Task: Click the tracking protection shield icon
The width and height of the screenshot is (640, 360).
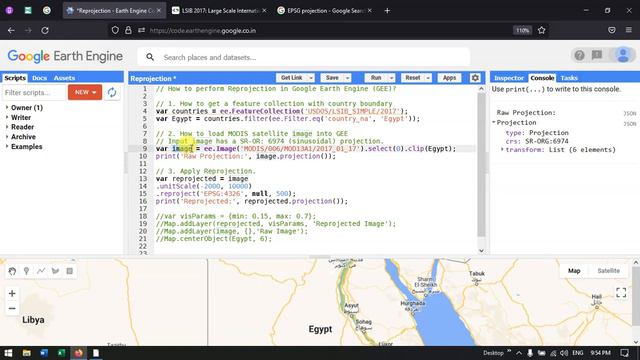Action: (x=115, y=30)
